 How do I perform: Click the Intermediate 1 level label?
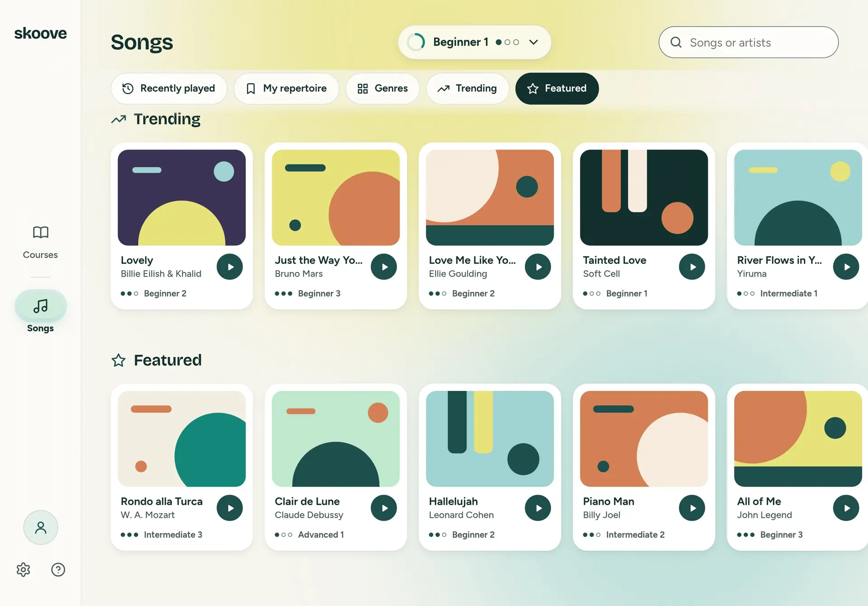click(x=789, y=294)
